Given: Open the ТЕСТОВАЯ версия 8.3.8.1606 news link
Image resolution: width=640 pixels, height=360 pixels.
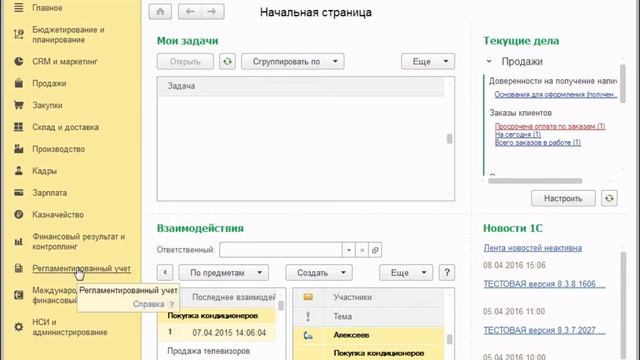Looking at the screenshot, I should point(544,284).
